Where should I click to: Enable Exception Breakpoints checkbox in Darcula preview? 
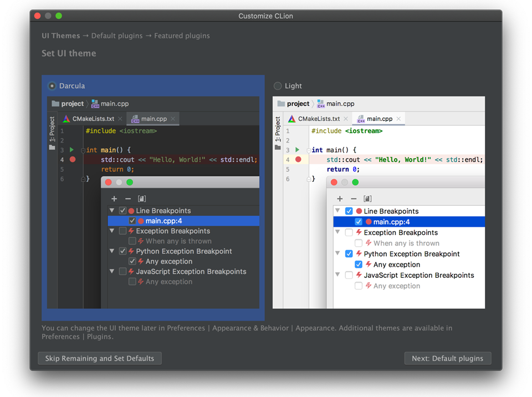123,231
